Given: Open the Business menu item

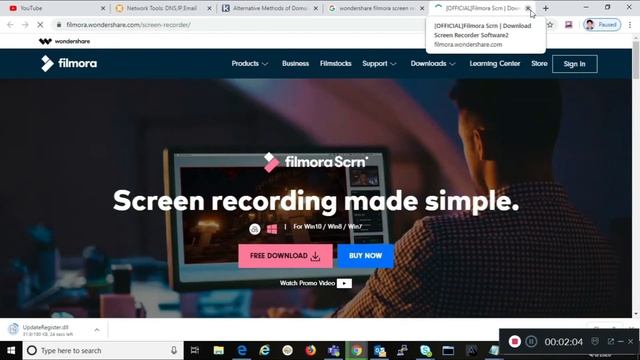Looking at the screenshot, I should 295,64.
